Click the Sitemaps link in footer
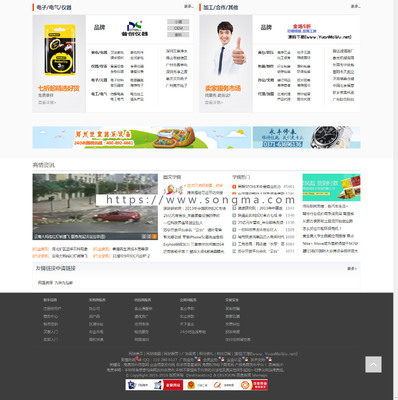The width and height of the screenshot is (398, 400). 260,375
